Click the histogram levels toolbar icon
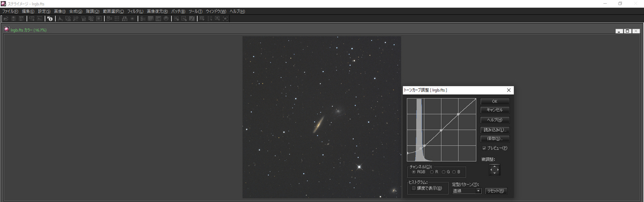 (x=60, y=19)
